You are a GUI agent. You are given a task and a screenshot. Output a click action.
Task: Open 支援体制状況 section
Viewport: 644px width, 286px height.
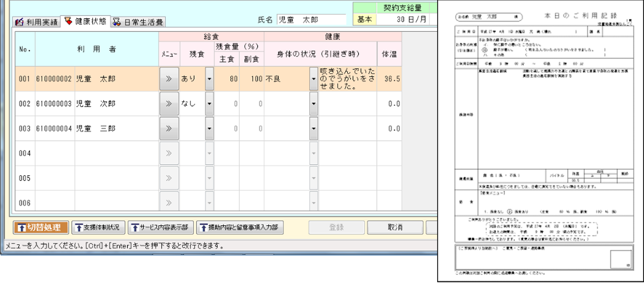pos(98,227)
